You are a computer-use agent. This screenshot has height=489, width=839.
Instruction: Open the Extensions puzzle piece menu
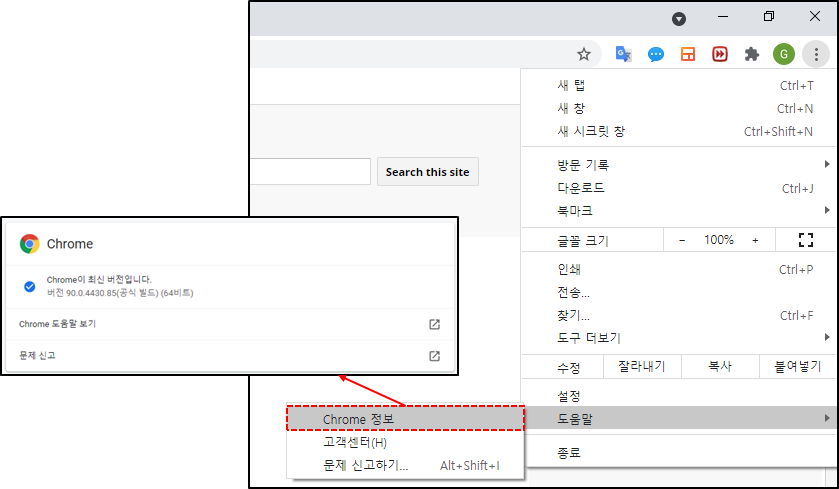click(x=752, y=54)
